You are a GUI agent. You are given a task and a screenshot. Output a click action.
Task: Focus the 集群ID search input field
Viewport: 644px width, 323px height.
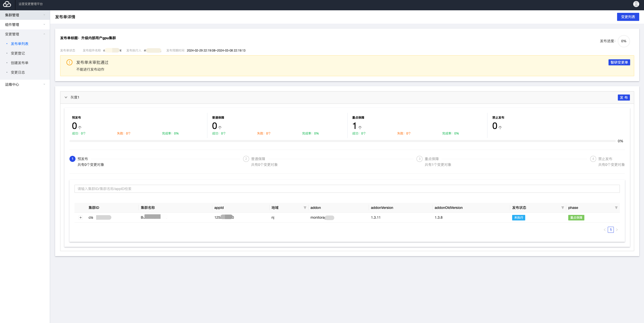[347, 189]
